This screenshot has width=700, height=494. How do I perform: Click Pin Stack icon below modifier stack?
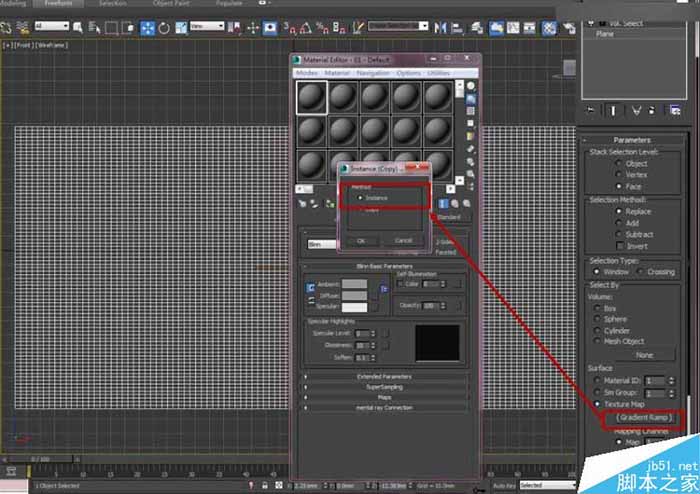coord(591,110)
